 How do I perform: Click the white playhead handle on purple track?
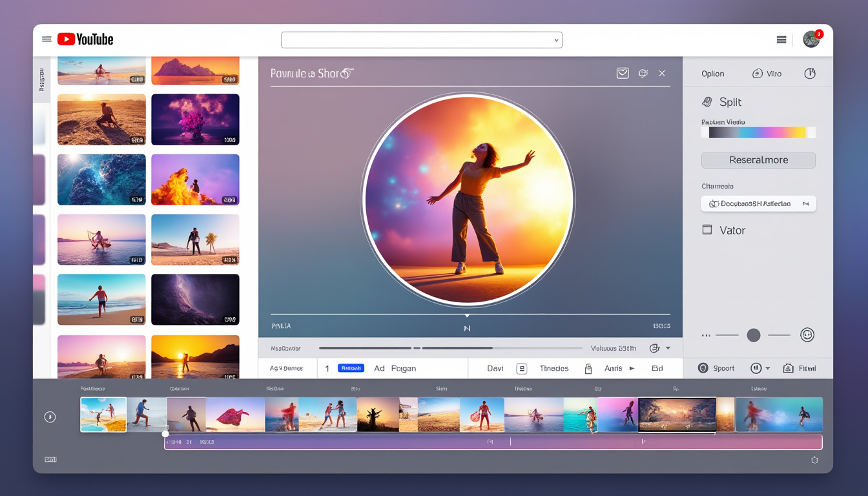click(165, 434)
